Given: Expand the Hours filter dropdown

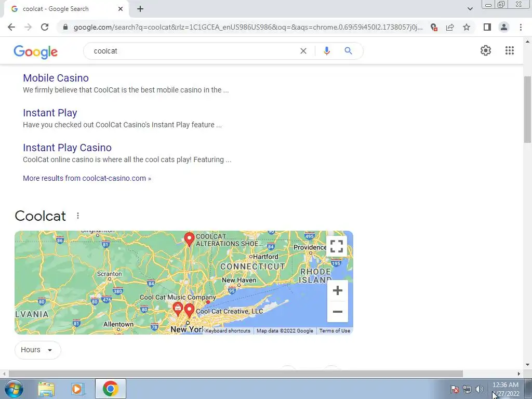Looking at the screenshot, I should [x=37, y=350].
